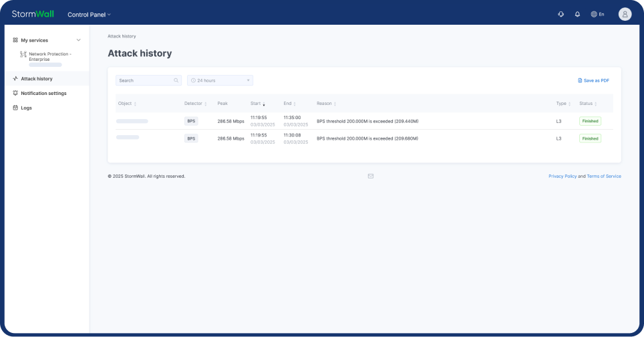The image size is (644, 337).
Task: Open the Control Panel dropdown
Action: (x=89, y=14)
